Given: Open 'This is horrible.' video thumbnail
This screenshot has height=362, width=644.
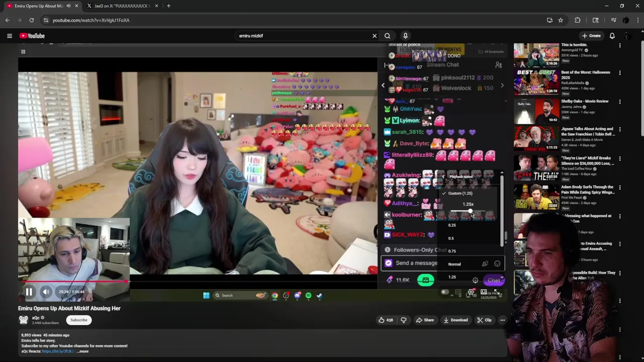Looking at the screenshot, I should click(x=536, y=54).
